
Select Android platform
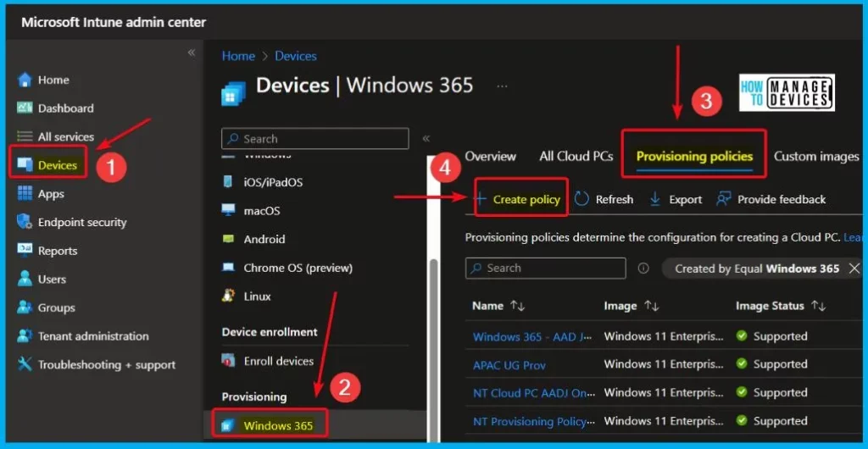[253, 240]
